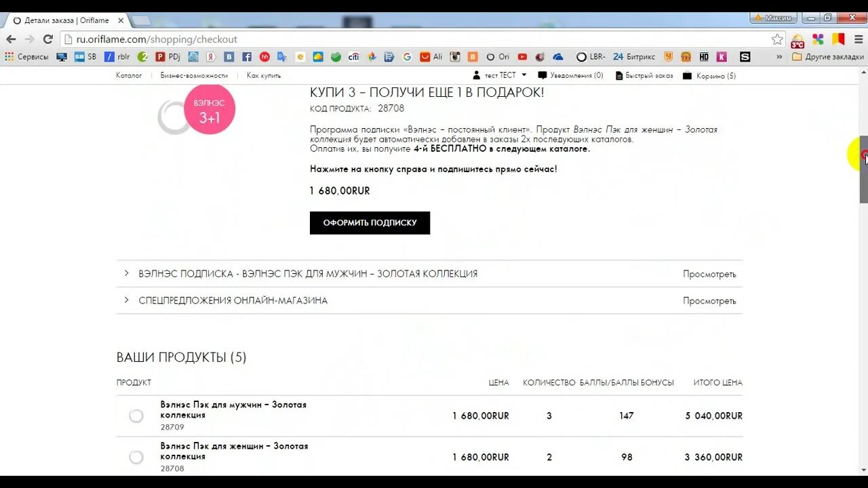Open the тест ТЕСТ account dropdown
Viewport: 868px width, 488px height.
tap(500, 75)
